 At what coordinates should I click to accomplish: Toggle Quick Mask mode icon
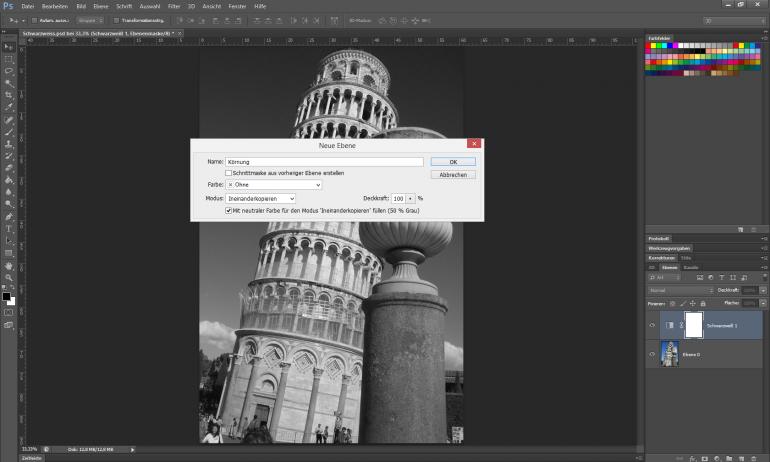click(9, 312)
